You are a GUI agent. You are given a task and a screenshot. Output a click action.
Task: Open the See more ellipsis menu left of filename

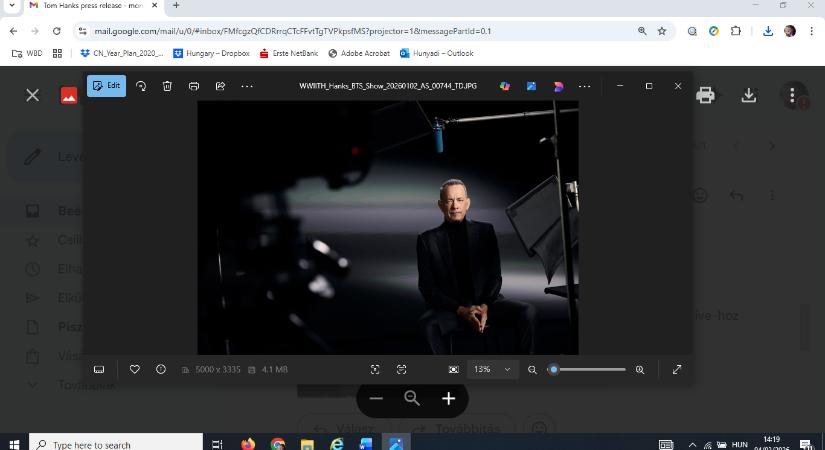(x=247, y=86)
